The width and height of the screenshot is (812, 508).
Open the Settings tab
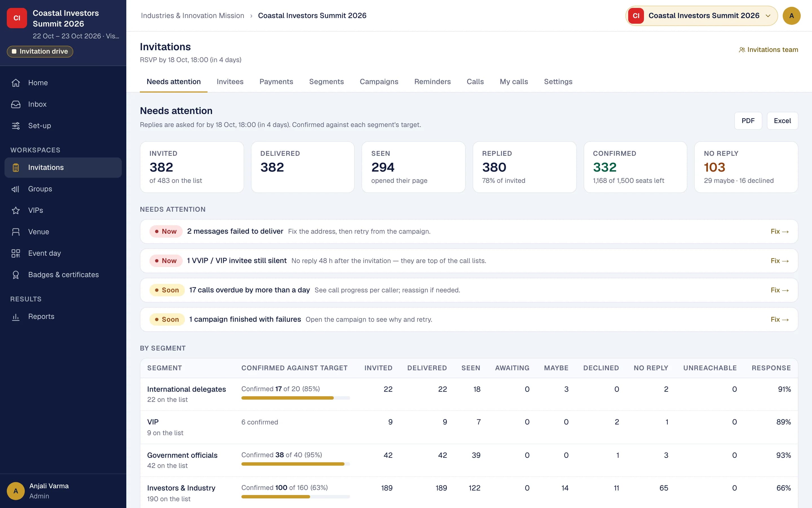coord(558,82)
